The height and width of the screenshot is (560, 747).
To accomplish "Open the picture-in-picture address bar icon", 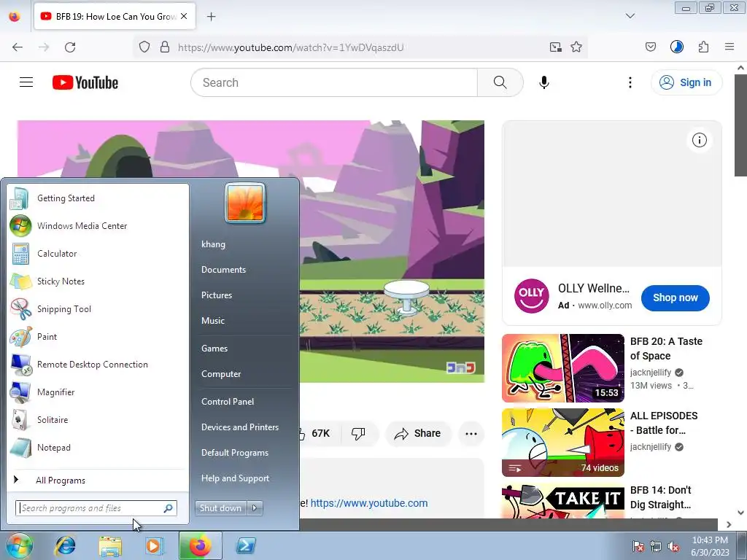I will point(555,47).
